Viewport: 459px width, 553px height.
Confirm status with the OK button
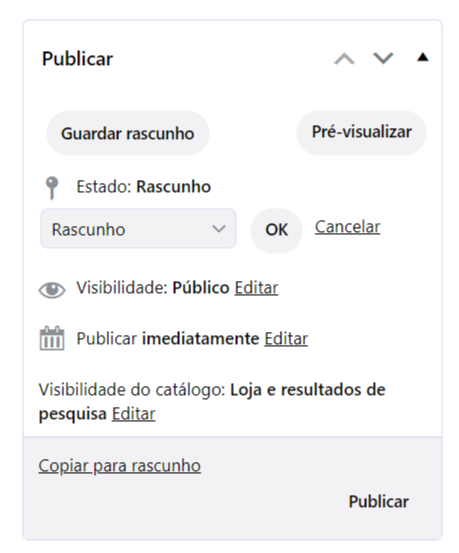276,230
